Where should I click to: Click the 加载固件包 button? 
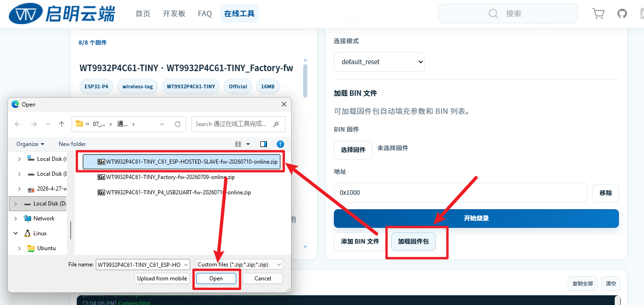(413, 242)
